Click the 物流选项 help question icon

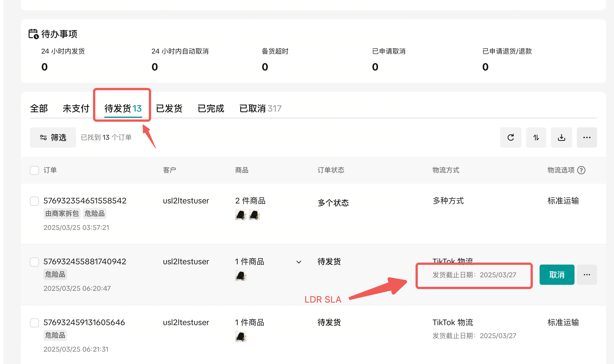(x=581, y=170)
